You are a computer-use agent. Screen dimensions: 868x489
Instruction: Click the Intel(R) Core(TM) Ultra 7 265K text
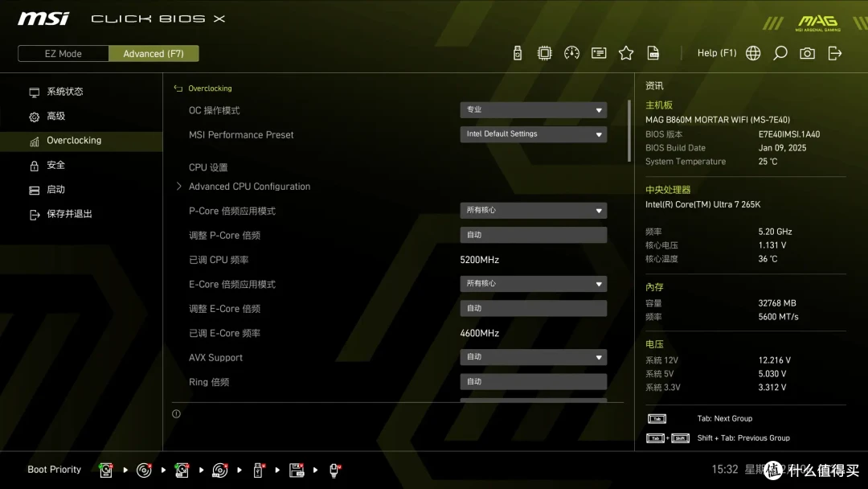click(702, 204)
